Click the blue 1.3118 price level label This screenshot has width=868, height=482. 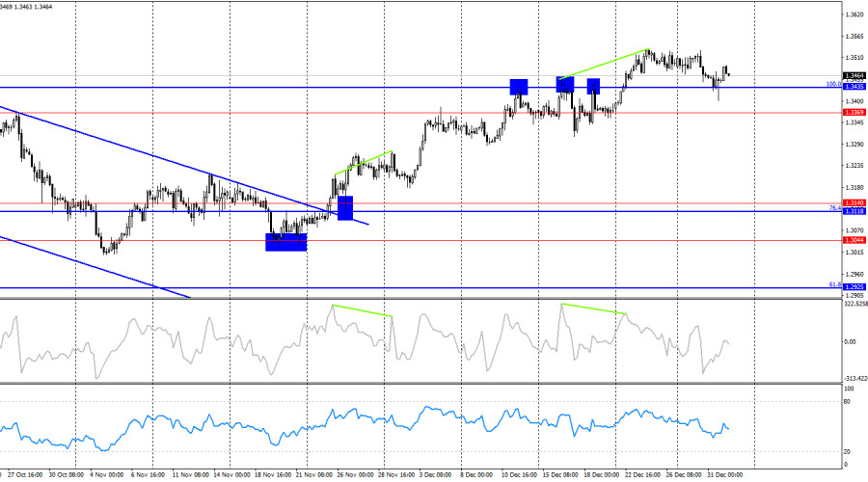(854, 210)
